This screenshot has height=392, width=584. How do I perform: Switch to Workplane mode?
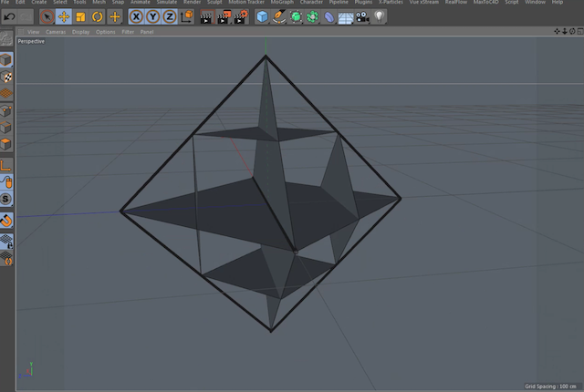[x=6, y=93]
